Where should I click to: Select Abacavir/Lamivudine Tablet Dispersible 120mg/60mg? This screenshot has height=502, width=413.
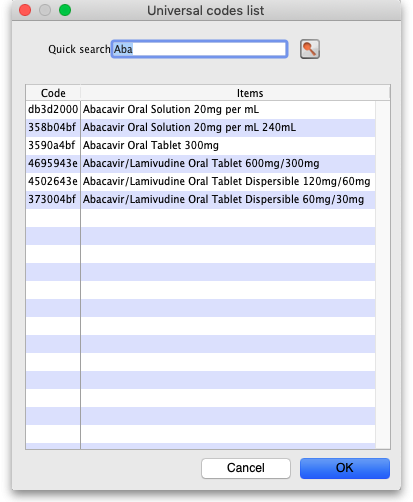pyautogui.click(x=201, y=181)
